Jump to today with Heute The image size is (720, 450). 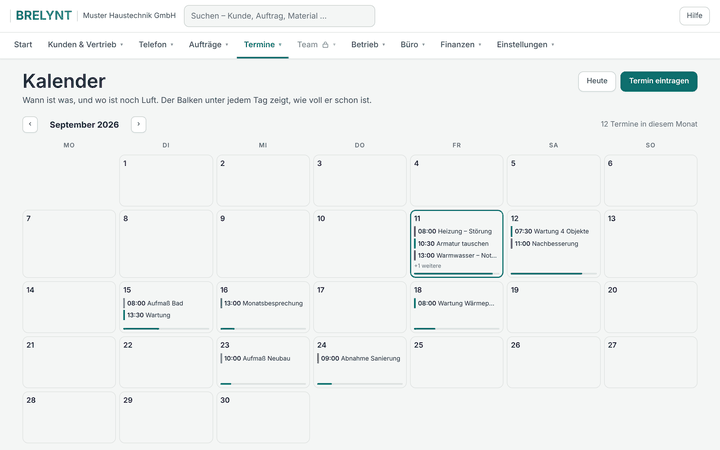(x=596, y=81)
